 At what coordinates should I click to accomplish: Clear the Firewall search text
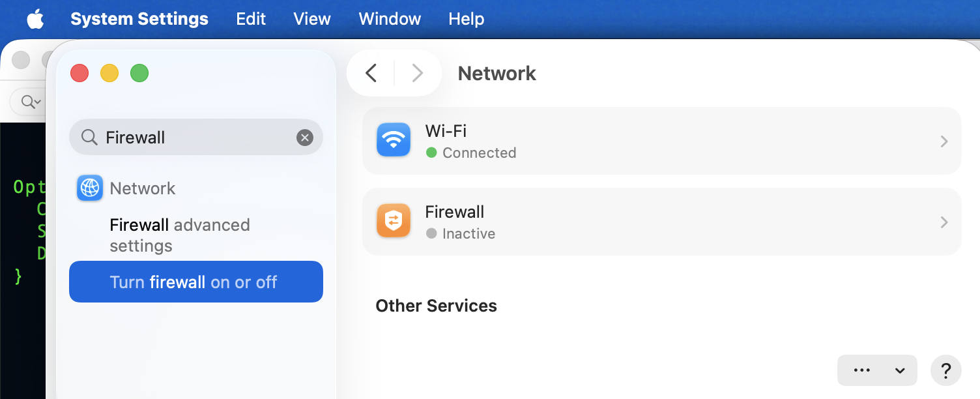(305, 138)
